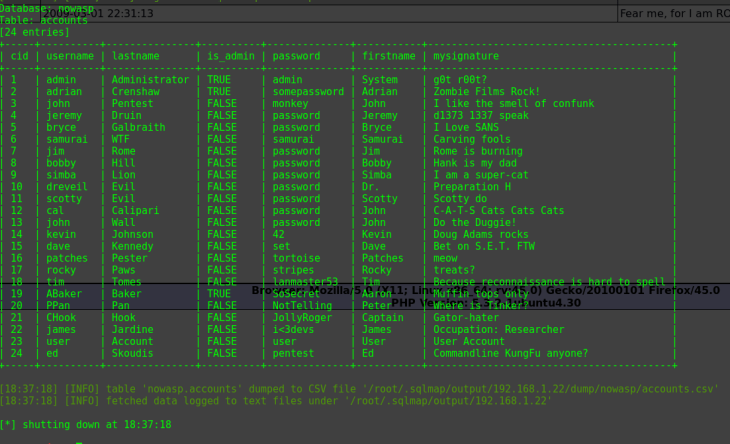Screen dimensions: 730x444
Task: Click the signature 'I Love SANS'
Action: (x=466, y=127)
